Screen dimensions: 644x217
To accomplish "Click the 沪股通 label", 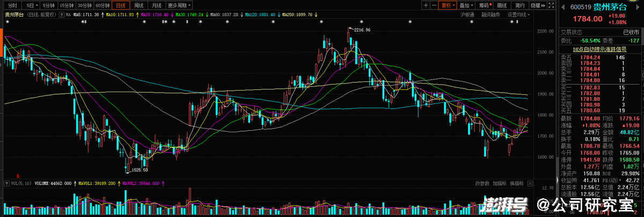I will click(467, 14).
